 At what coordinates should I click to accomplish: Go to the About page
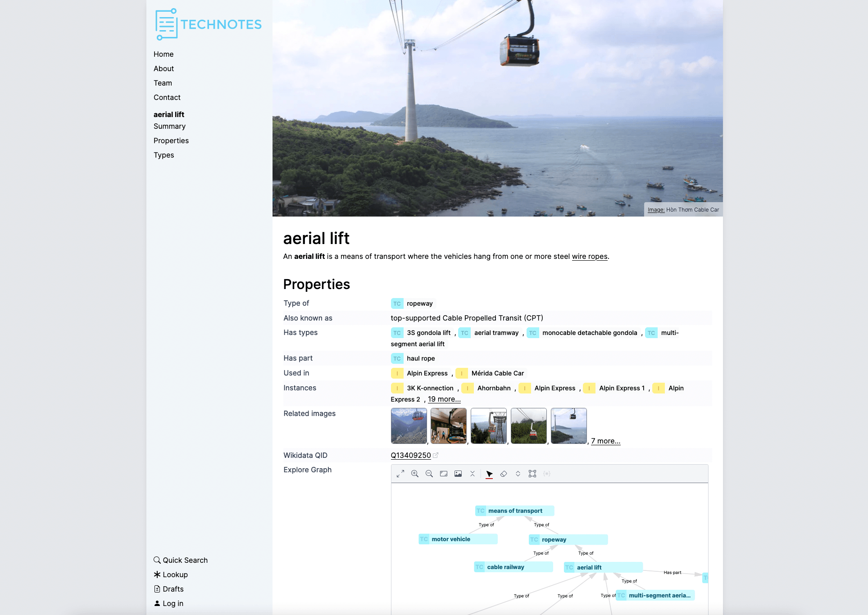(164, 68)
